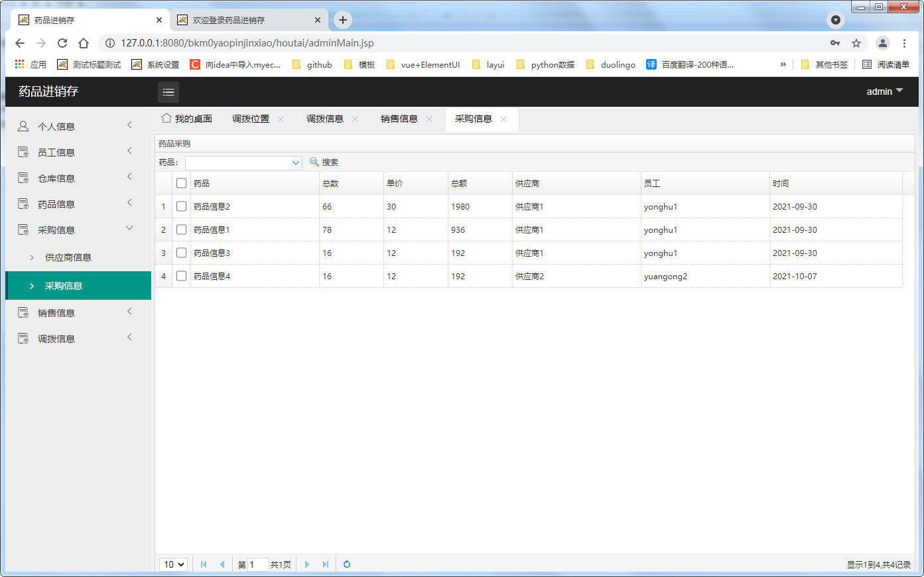Open 阅读清单 reading list
924x577 pixels.
pyautogui.click(x=886, y=64)
